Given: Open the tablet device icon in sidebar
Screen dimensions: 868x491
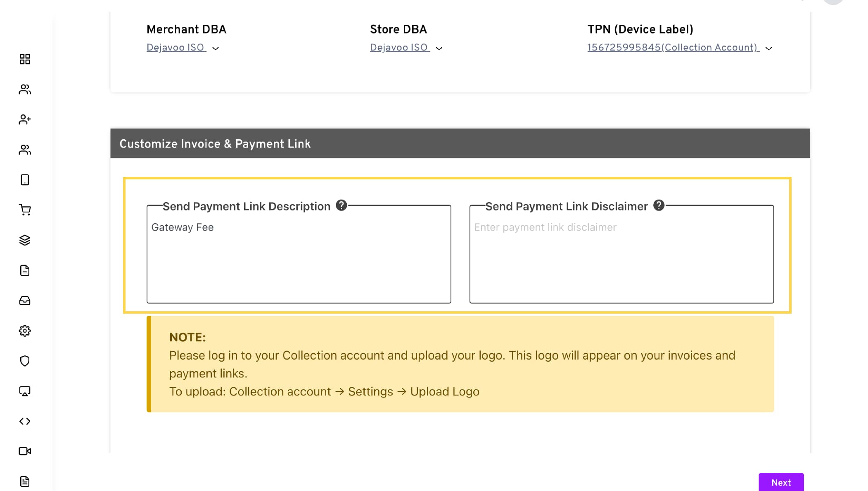Looking at the screenshot, I should [x=25, y=180].
